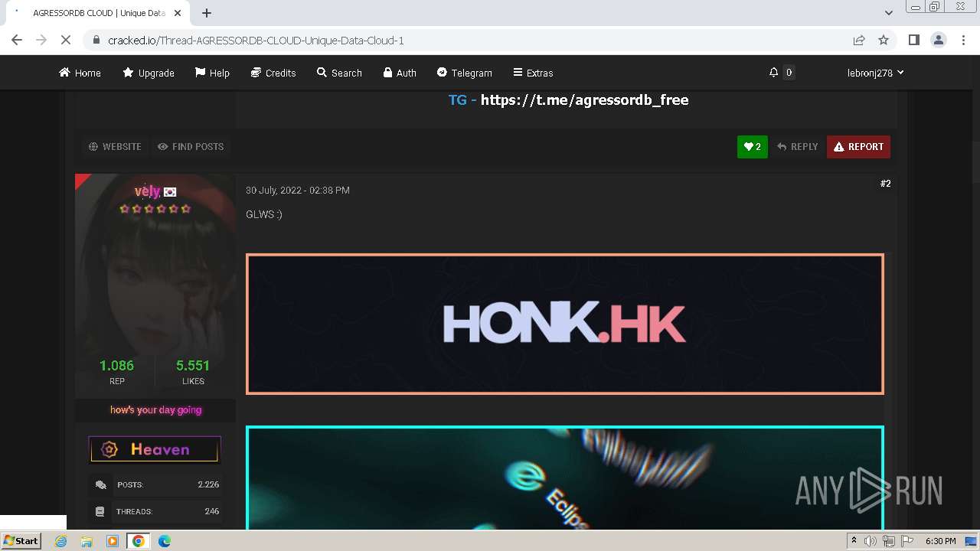Select the AGRESSORDB CLOUD browser tab
980x551 pixels.
(x=98, y=13)
